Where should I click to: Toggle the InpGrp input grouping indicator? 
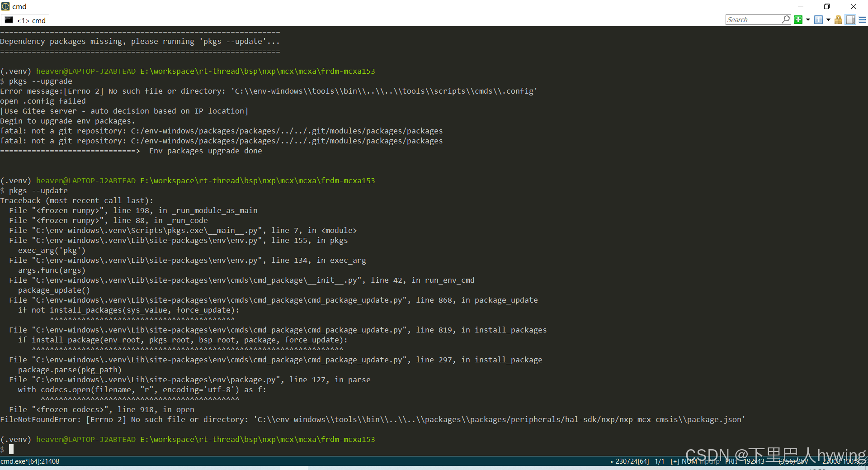(x=709, y=461)
